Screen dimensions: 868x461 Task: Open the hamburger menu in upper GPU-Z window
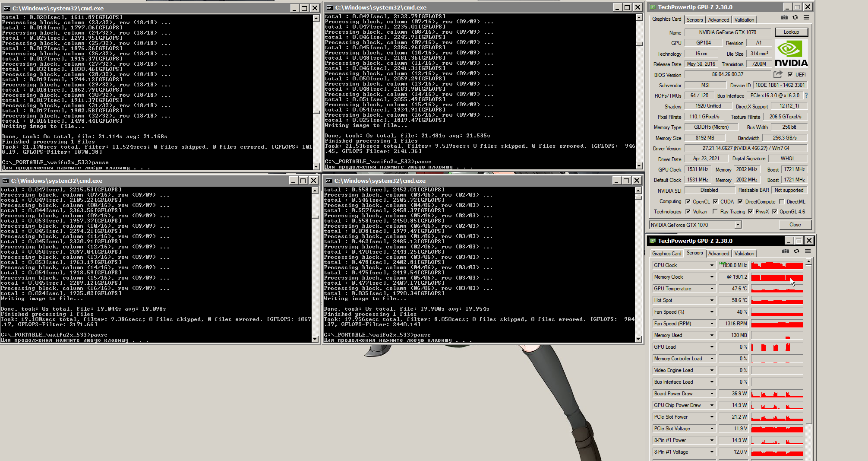(x=806, y=18)
